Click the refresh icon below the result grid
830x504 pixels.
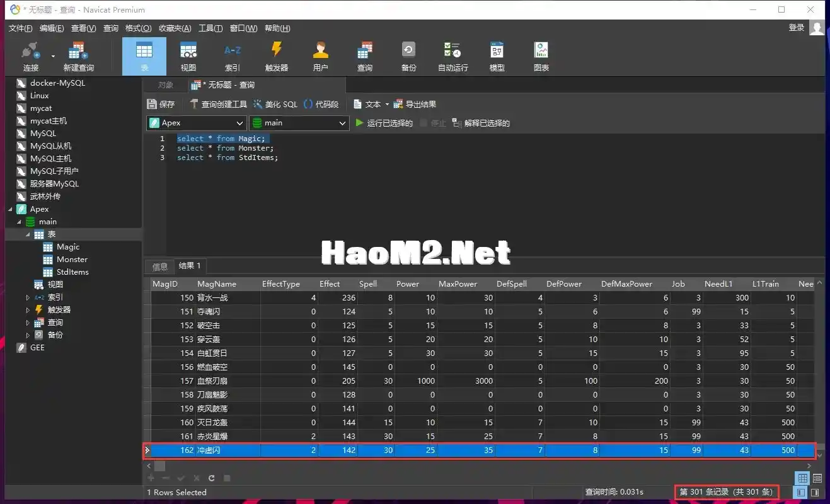212,478
